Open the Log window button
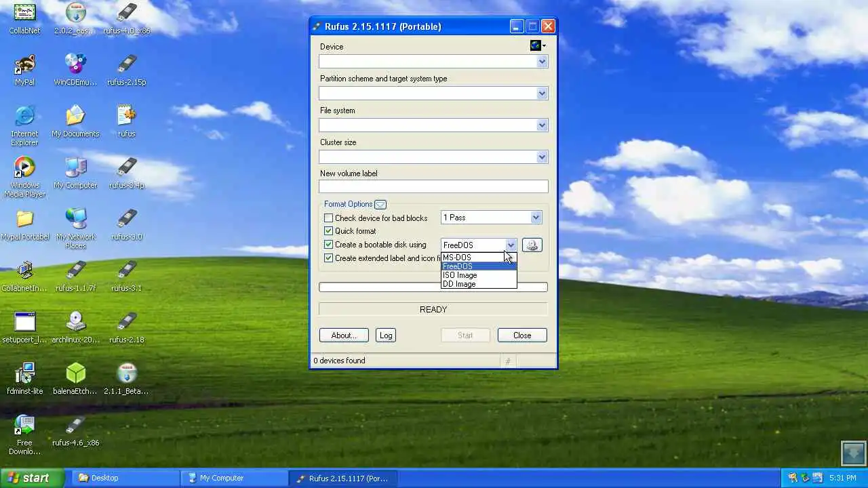Image resolution: width=868 pixels, height=488 pixels. tap(386, 335)
